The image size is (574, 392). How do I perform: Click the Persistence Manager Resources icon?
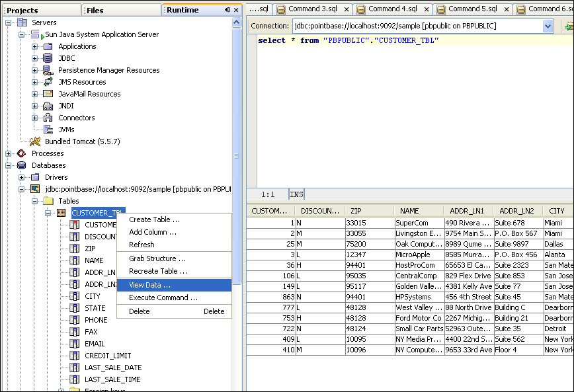coord(48,70)
